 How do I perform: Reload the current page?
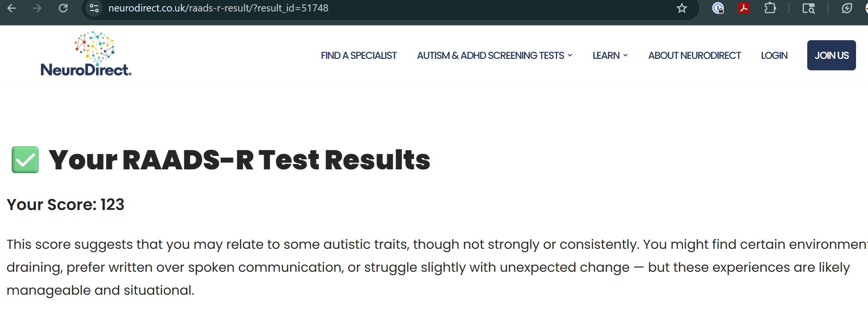click(x=63, y=8)
